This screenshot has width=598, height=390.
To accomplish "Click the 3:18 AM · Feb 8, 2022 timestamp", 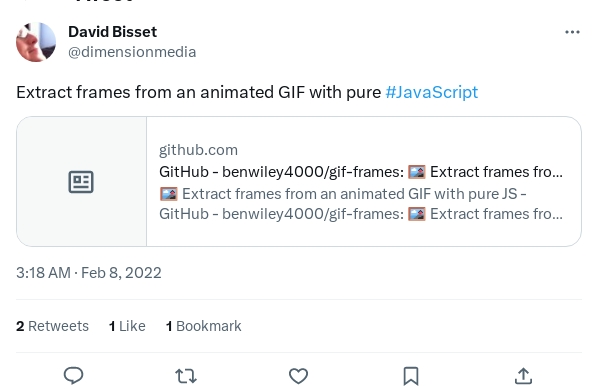I will point(89,273).
